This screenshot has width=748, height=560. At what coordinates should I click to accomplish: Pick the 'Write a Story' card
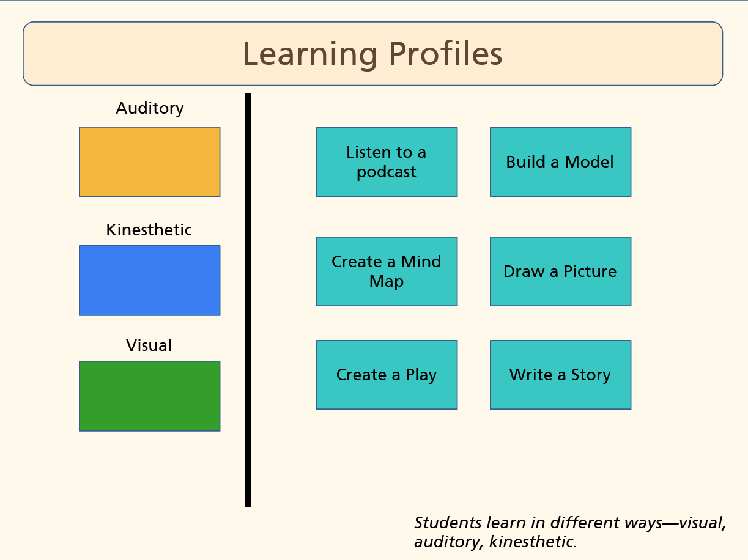click(560, 375)
